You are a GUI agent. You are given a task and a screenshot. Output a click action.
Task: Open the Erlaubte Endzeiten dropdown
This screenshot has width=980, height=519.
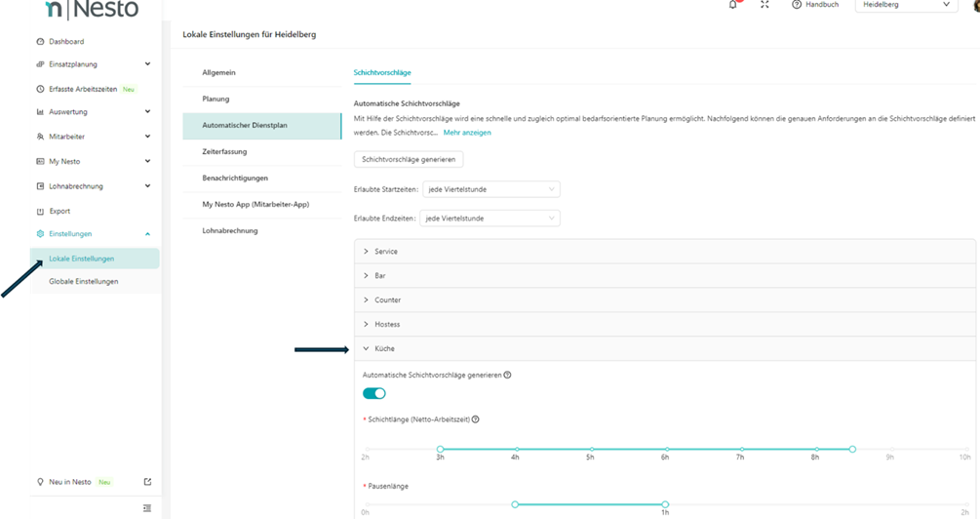click(x=490, y=219)
